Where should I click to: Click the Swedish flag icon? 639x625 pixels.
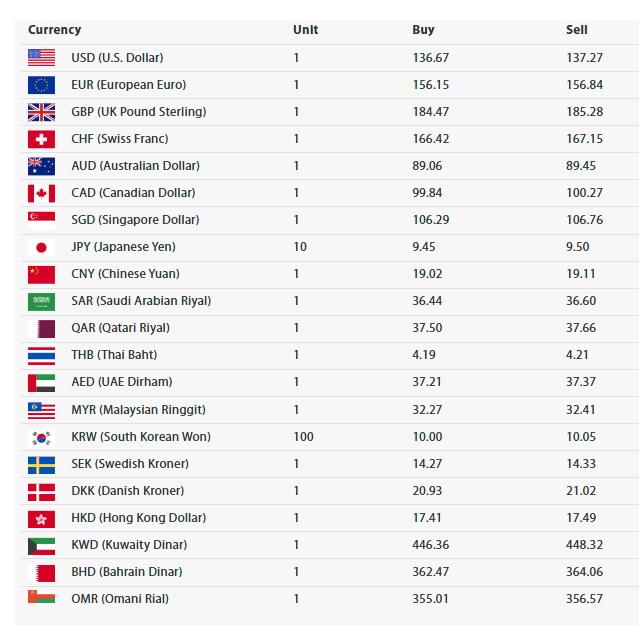[x=41, y=465]
